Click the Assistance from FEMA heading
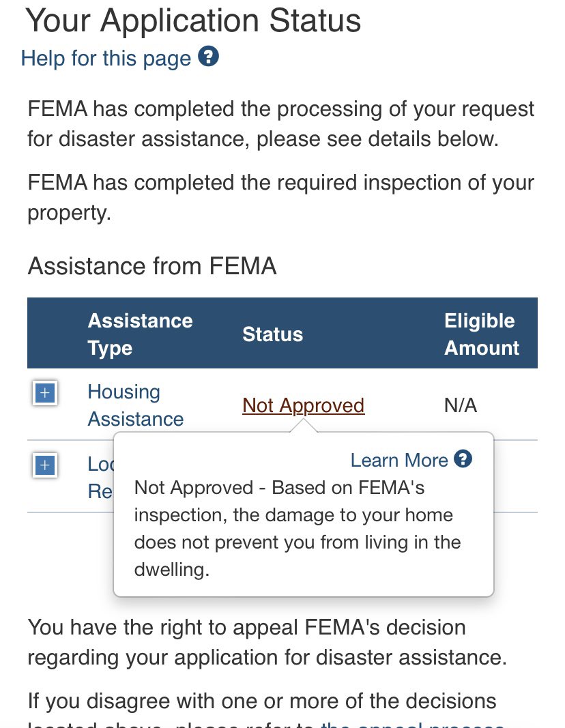Image resolution: width=565 pixels, height=728 pixels. point(151,266)
